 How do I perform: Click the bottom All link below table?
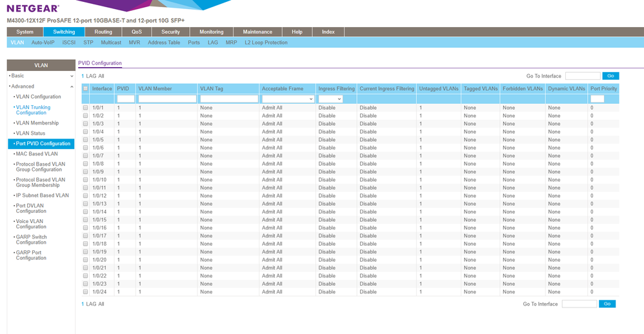click(x=101, y=304)
